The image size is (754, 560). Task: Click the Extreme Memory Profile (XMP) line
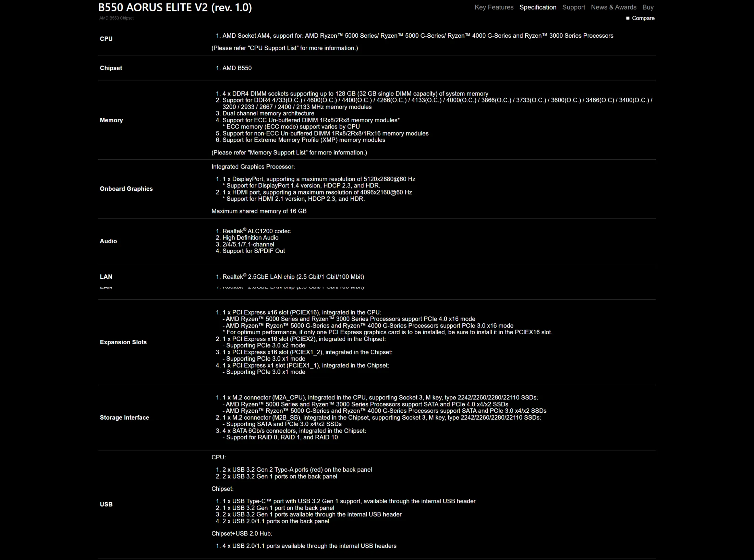click(304, 140)
